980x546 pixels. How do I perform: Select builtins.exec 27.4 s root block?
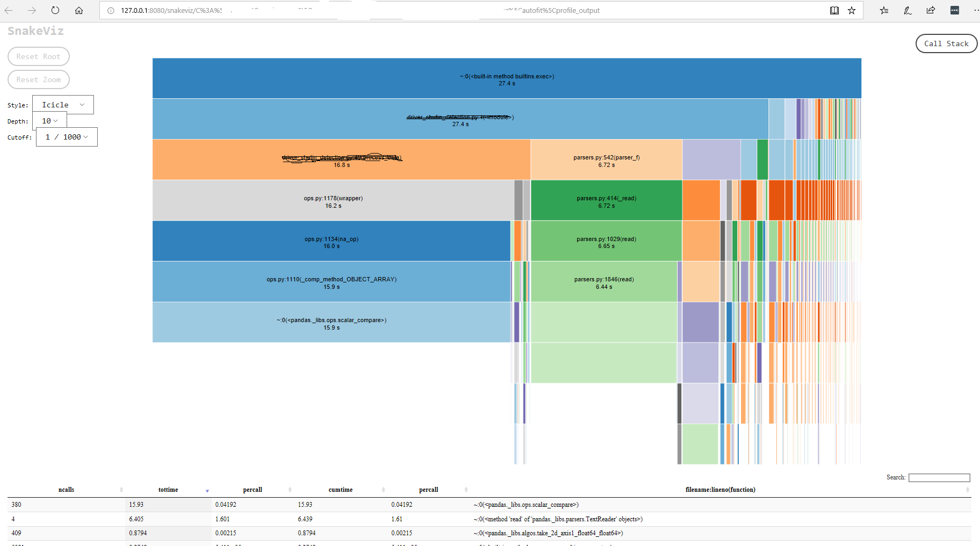click(x=506, y=78)
